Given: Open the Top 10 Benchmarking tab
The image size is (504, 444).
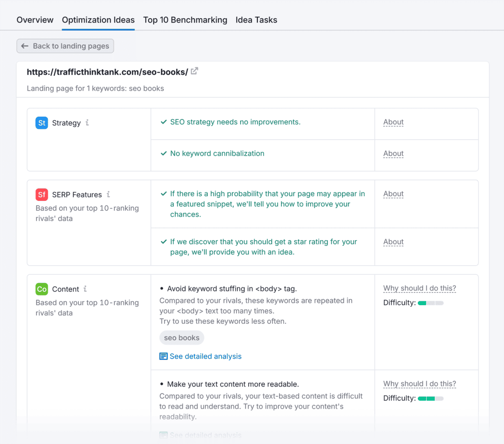Looking at the screenshot, I should [185, 20].
